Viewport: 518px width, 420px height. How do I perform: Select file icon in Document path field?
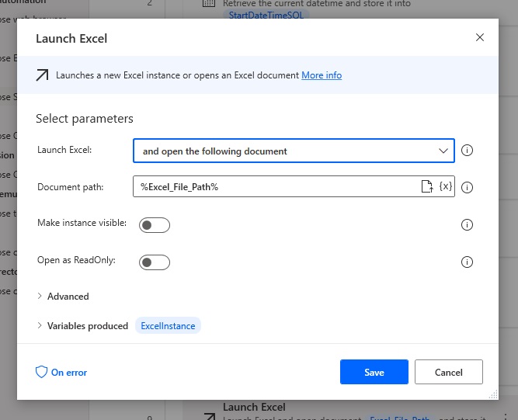427,186
